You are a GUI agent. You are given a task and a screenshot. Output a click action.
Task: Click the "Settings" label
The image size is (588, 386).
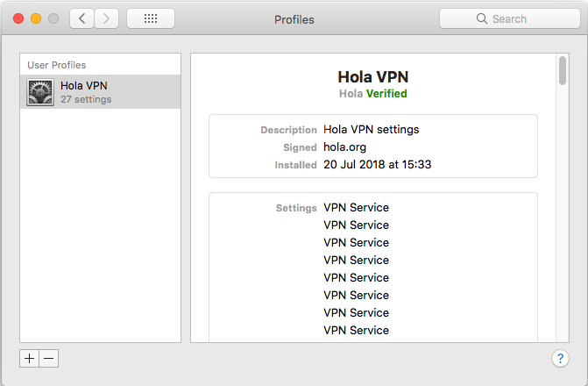(x=296, y=208)
